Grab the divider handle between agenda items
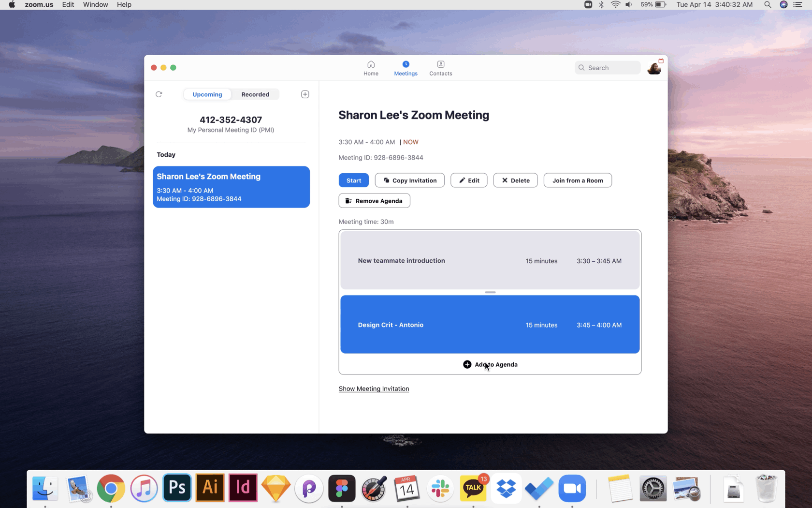This screenshot has width=812, height=508. (x=490, y=292)
